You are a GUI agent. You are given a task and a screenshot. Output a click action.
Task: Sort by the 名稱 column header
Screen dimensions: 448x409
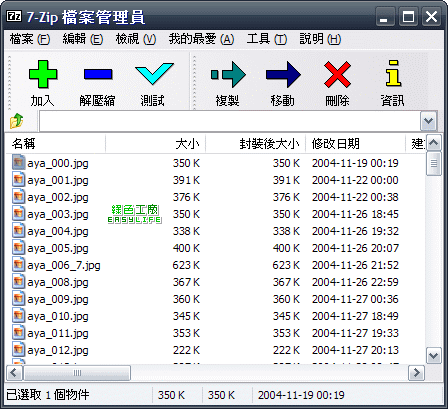pyautogui.click(x=56, y=144)
